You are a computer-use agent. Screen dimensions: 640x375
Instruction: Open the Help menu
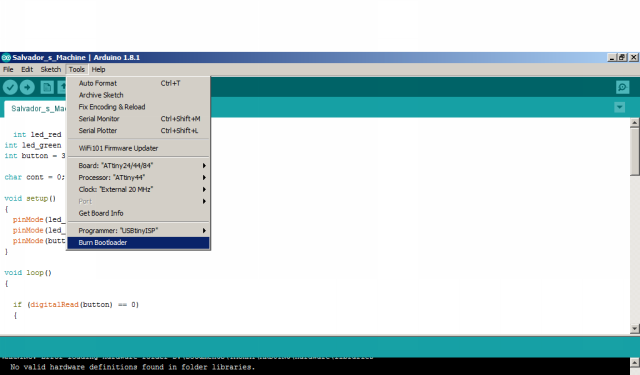(x=98, y=69)
